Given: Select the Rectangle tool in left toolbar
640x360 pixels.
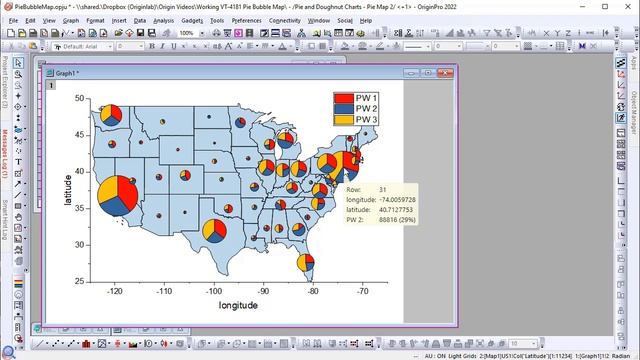Looking at the screenshot, I should point(18,206).
